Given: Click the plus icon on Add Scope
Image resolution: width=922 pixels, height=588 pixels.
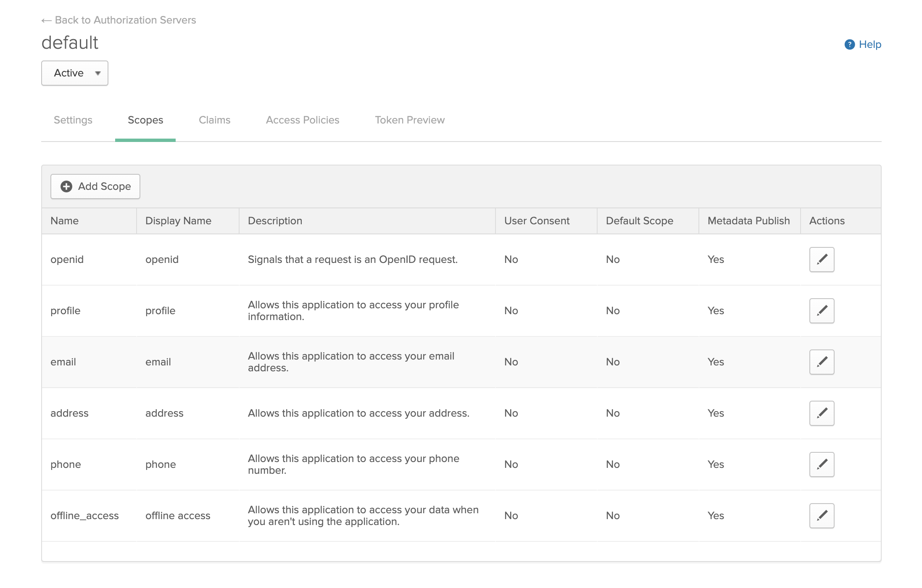Looking at the screenshot, I should point(66,186).
